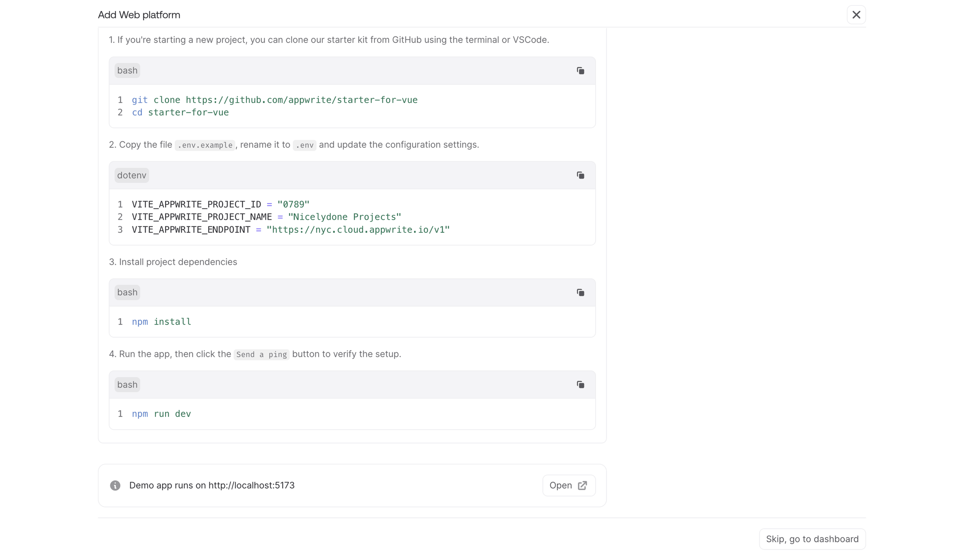Click the npm run dev code line
The image size is (964, 560).
tap(161, 414)
